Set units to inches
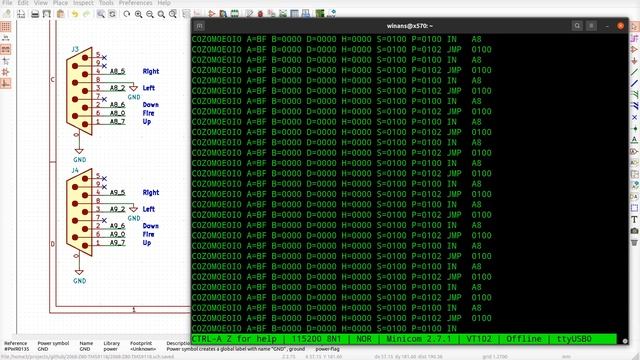640x360 pixels. [6, 38]
